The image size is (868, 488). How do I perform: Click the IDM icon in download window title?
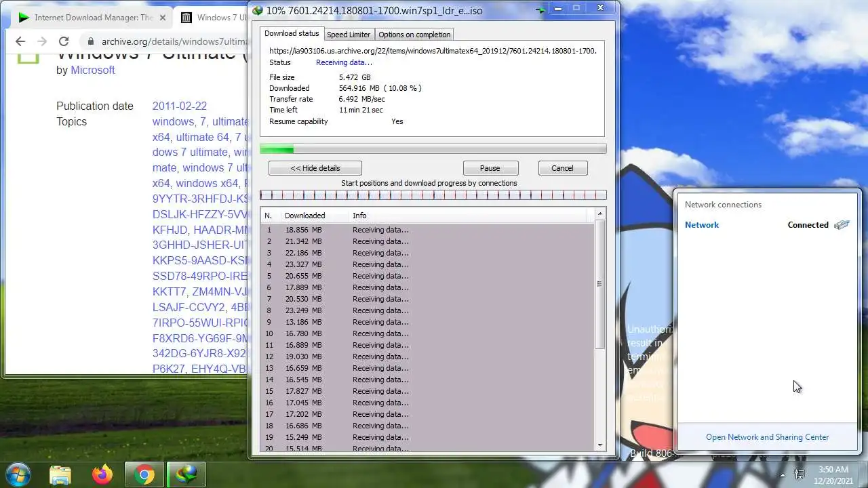pyautogui.click(x=257, y=10)
